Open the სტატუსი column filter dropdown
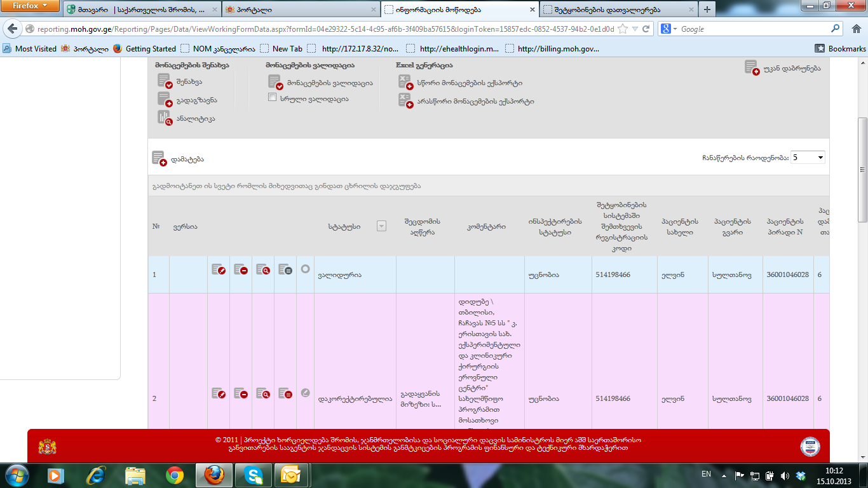 click(x=381, y=226)
